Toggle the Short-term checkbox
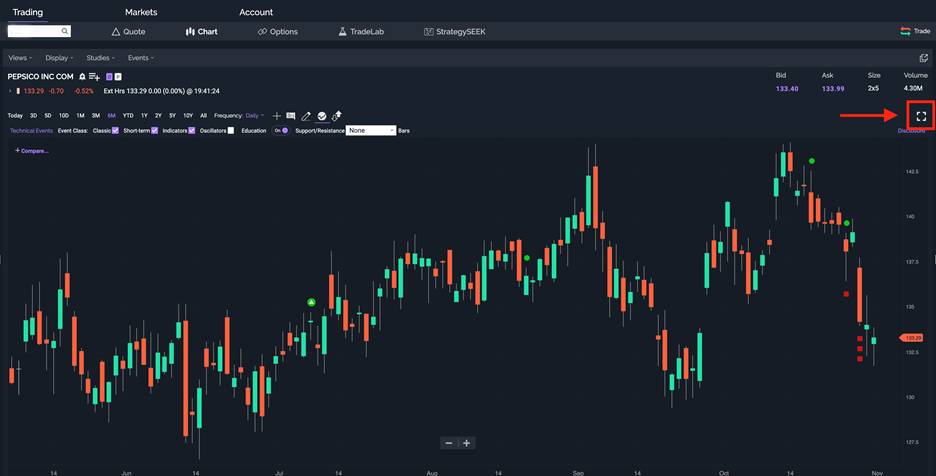Screen dimensions: 936x476 point(154,130)
